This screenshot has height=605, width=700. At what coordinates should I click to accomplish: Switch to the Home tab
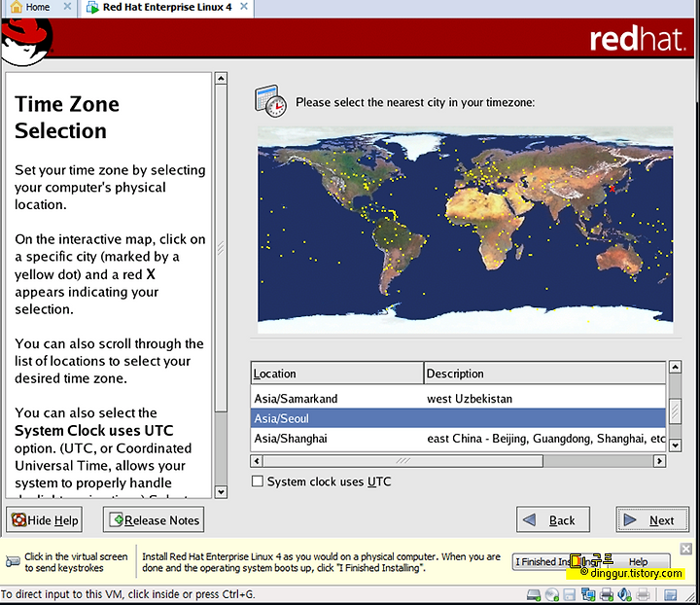(x=38, y=7)
